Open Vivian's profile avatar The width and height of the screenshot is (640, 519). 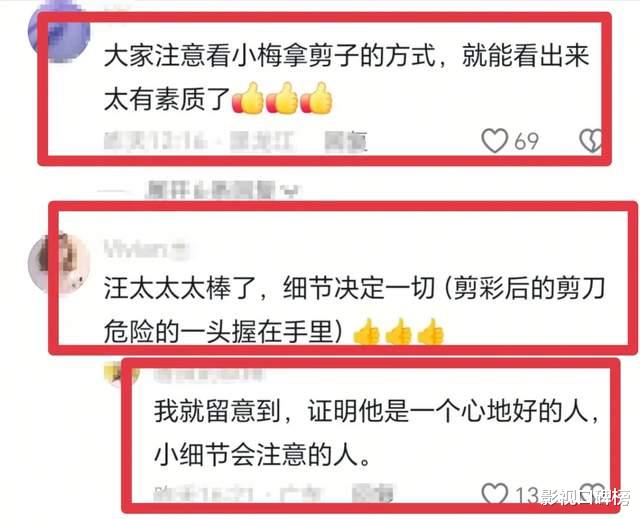tap(59, 262)
